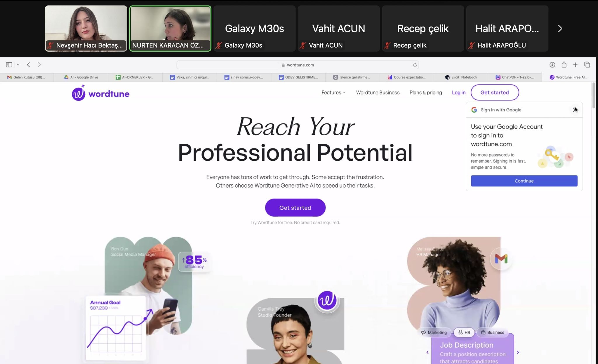The height and width of the screenshot is (364, 598).
Task: Open the share sheet icon
Action: [x=564, y=65]
